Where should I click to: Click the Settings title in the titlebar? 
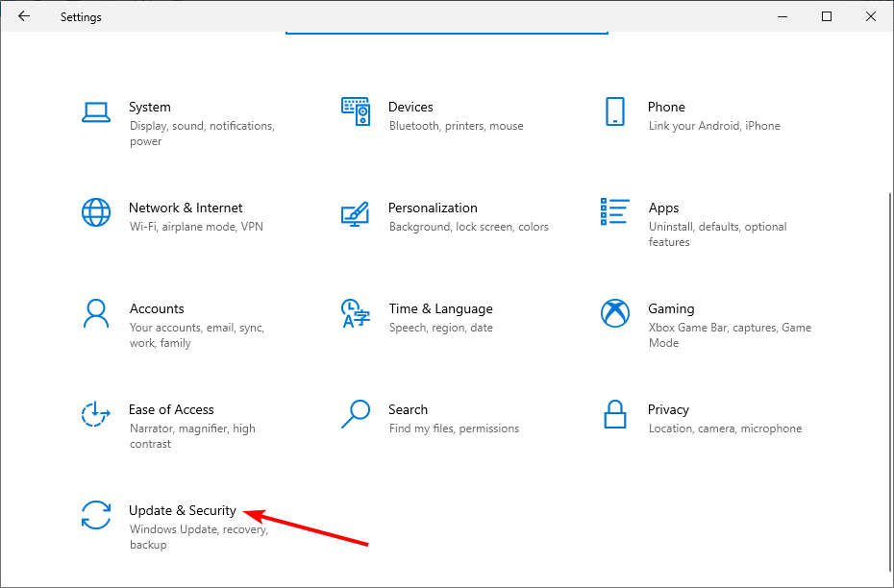click(x=80, y=16)
